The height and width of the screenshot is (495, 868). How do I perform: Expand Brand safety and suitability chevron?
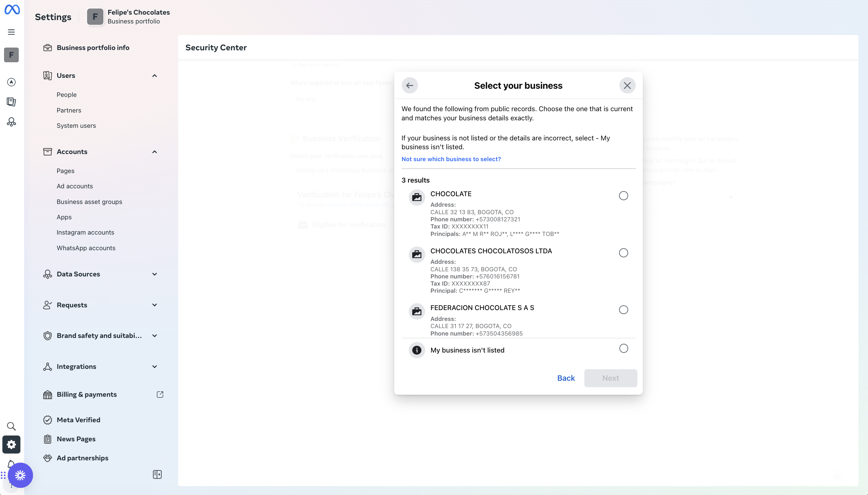[x=154, y=336]
